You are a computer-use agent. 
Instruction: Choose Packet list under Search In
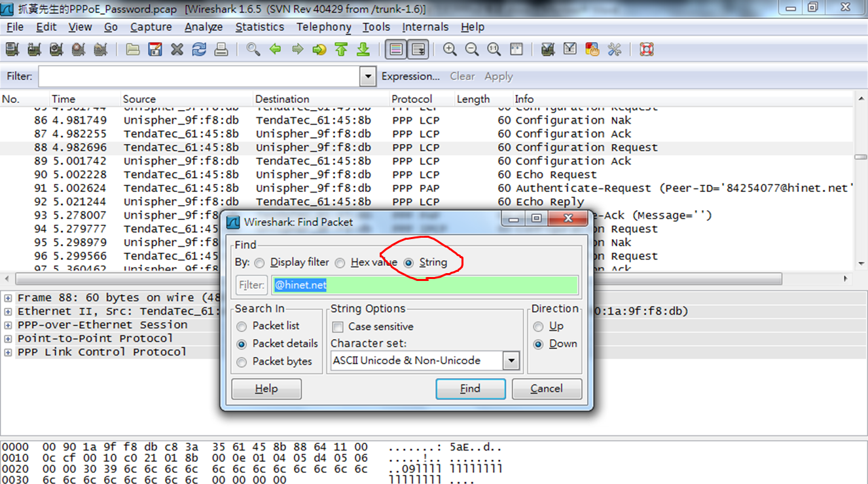[242, 326]
